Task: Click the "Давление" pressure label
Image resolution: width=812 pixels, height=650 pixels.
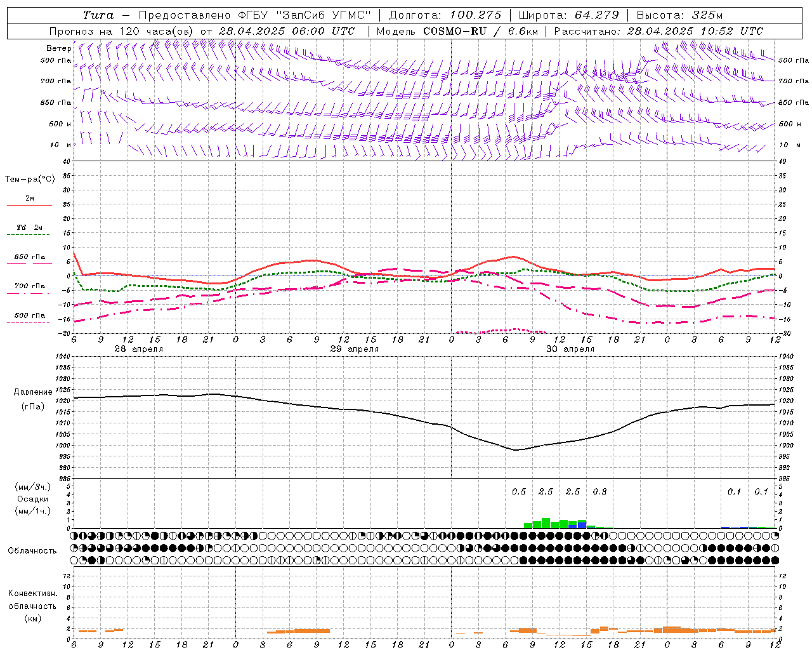Action: pyautogui.click(x=33, y=392)
